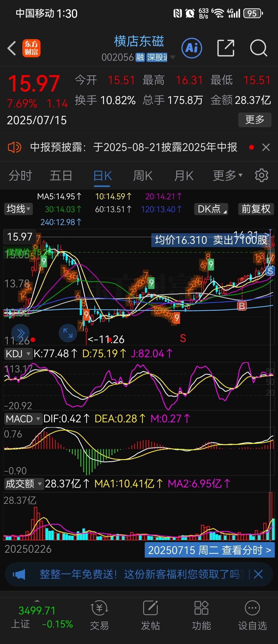
Task: Close the 中报预披露 notice
Action: point(266,147)
